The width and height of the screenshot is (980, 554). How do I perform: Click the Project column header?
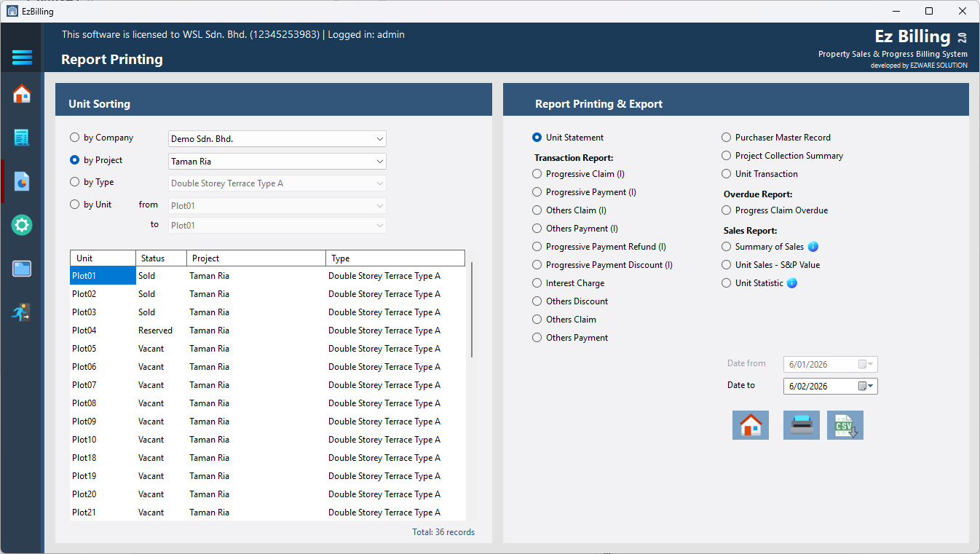256,258
